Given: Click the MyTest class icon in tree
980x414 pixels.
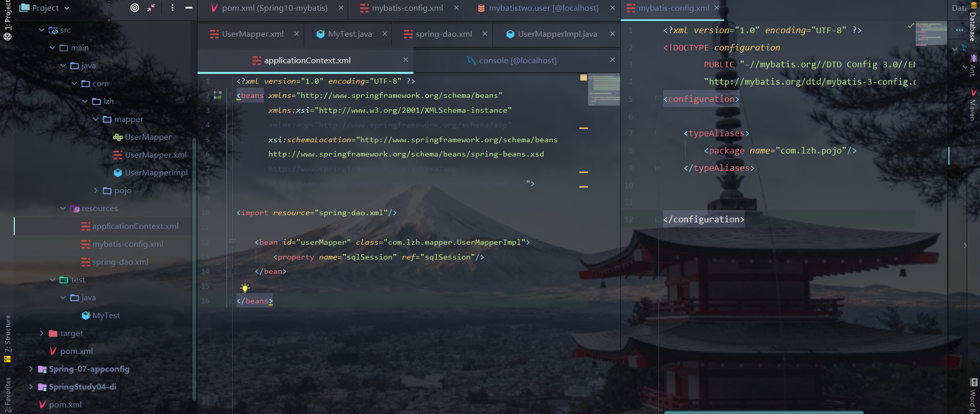Looking at the screenshot, I should click(86, 316).
